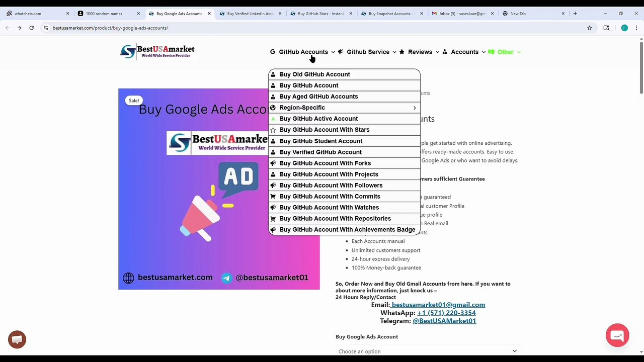Click the '100% Money-back guarantee' text
This screenshot has height=362, width=644.
pyautogui.click(x=386, y=268)
